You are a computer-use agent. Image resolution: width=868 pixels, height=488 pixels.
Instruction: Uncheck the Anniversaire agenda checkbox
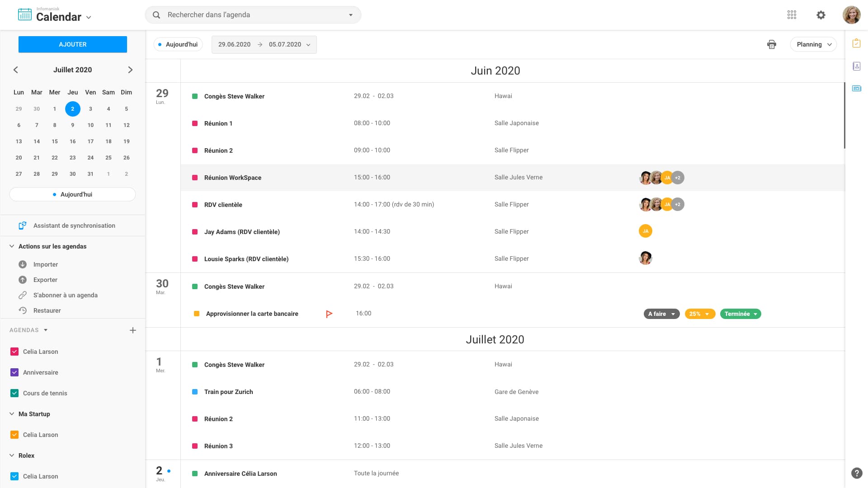(14, 372)
